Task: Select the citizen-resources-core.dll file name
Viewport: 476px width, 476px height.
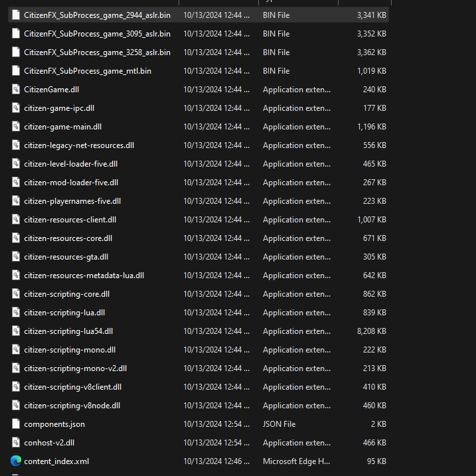Action: click(68, 238)
